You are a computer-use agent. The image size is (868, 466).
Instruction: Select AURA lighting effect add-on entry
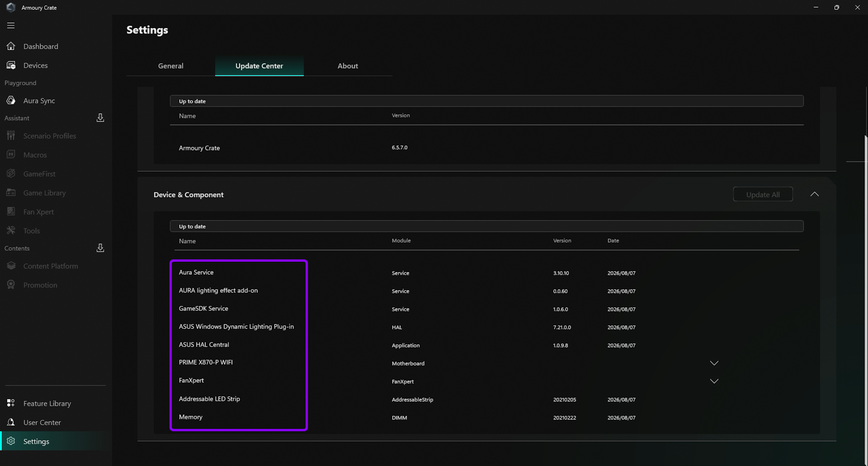[218, 291]
